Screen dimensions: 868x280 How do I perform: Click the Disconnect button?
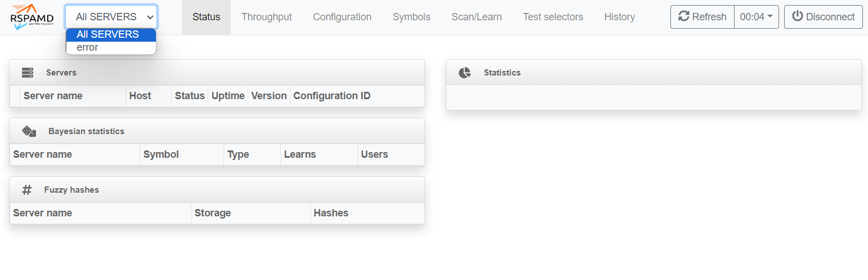(x=823, y=17)
